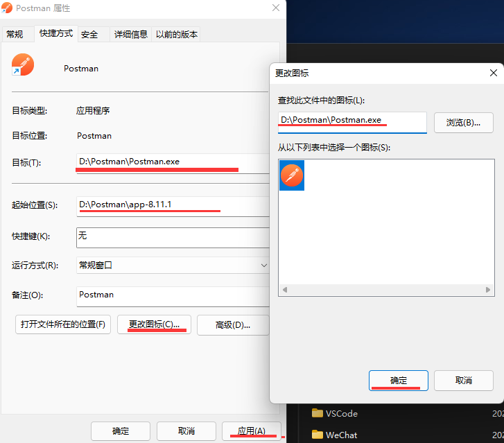Viewport: 504px width, 443px height.
Task: Click the 浏览(B)... button
Action: (464, 123)
